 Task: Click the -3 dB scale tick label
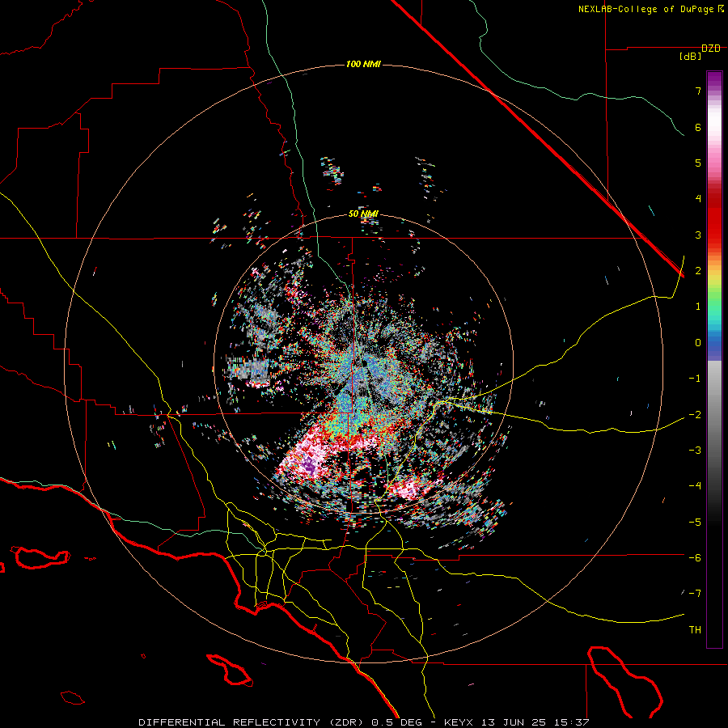(695, 451)
